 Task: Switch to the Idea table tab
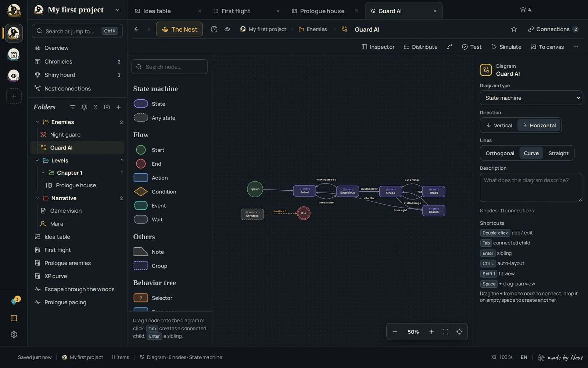point(169,11)
